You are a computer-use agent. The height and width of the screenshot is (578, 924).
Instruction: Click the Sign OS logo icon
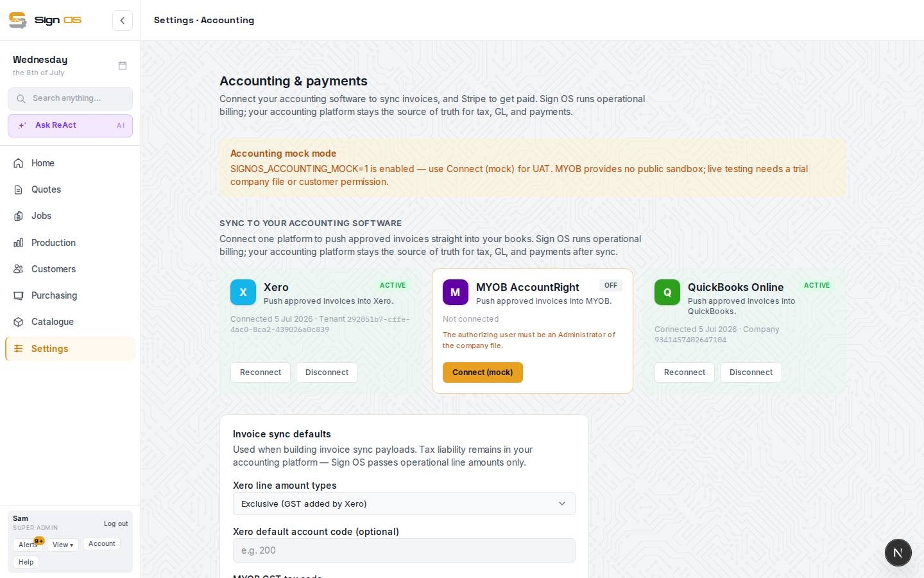[17, 20]
